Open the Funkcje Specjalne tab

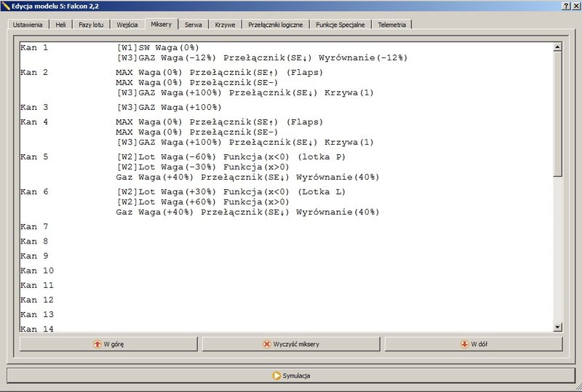(x=340, y=25)
